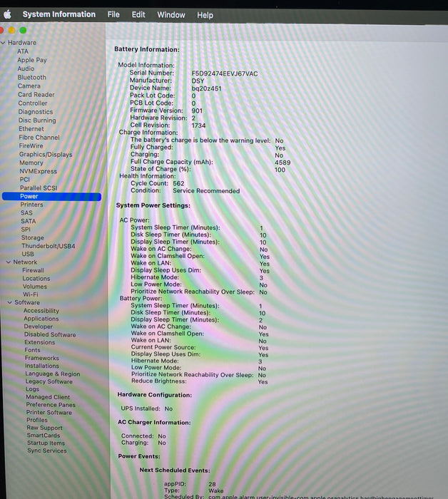Select Accessibility under Software
This screenshot has height=499, width=448.
41,311
